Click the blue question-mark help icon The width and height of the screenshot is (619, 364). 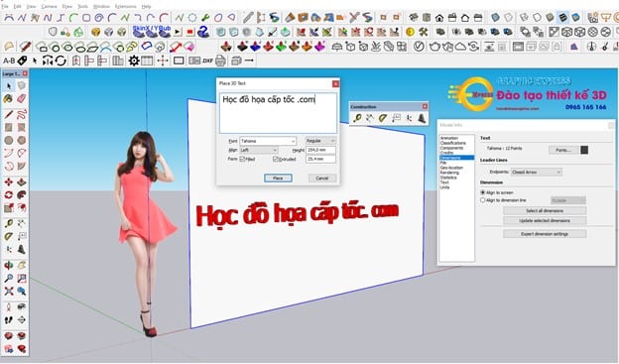pyautogui.click(x=203, y=32)
